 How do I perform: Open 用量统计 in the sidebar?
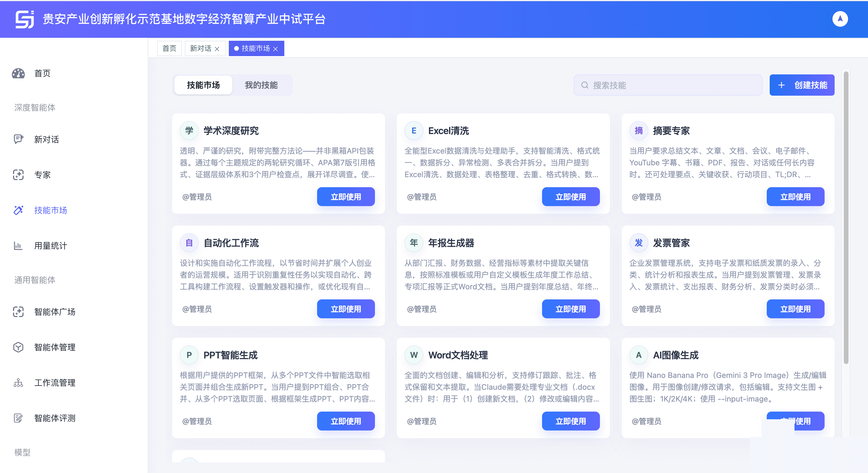50,245
